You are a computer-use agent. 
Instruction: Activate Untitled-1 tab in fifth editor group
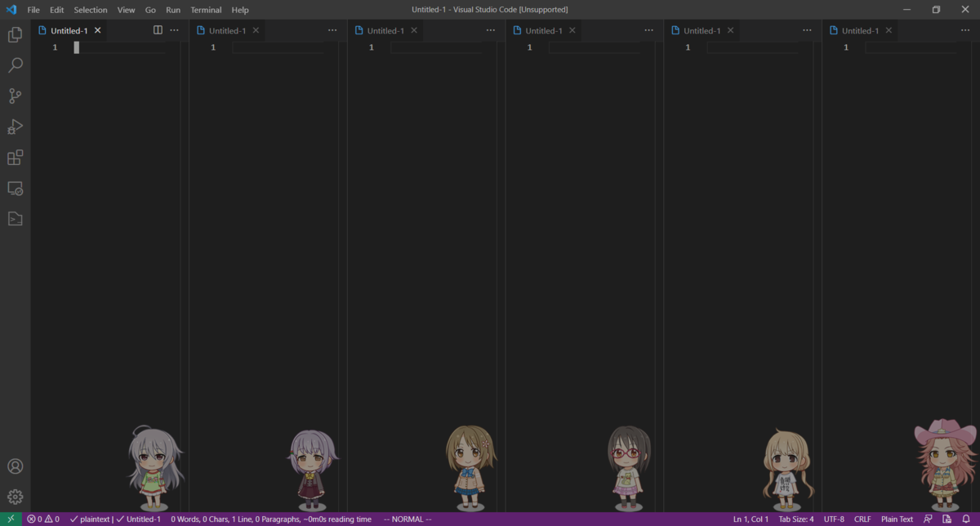tap(702, 30)
